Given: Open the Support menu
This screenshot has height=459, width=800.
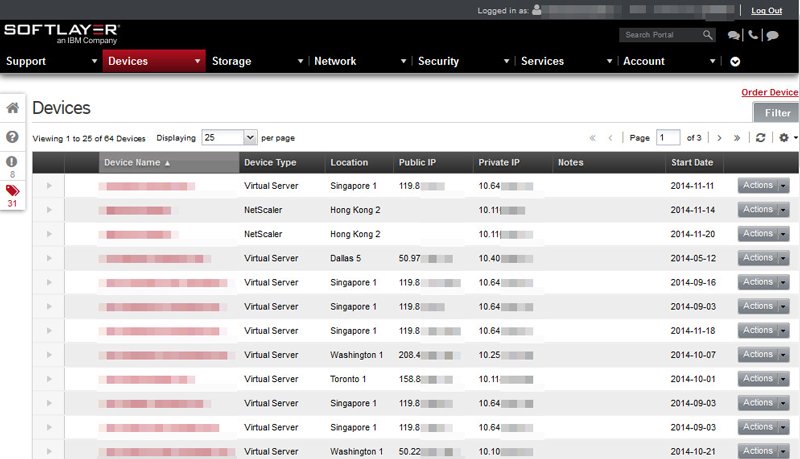Looking at the screenshot, I should coord(51,61).
